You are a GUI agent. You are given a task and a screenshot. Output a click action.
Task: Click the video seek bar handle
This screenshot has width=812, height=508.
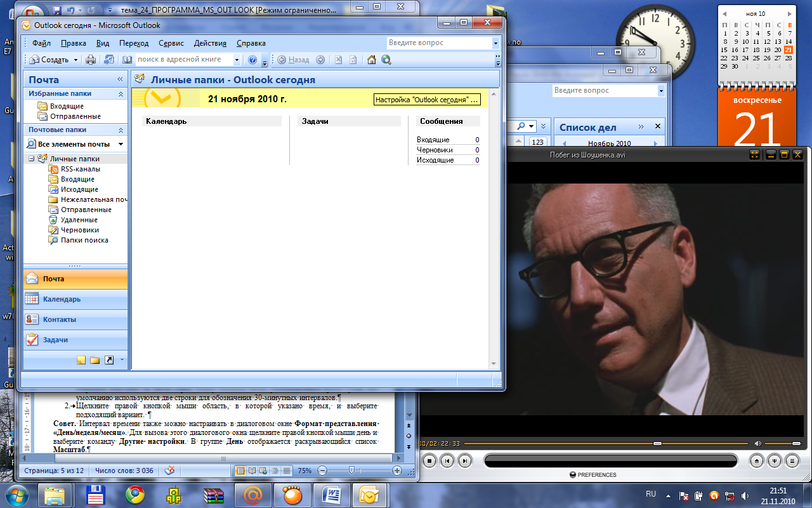click(x=657, y=443)
